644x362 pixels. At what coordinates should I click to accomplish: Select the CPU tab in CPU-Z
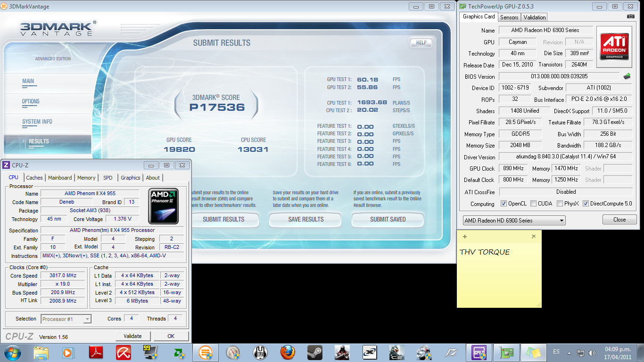(x=14, y=177)
